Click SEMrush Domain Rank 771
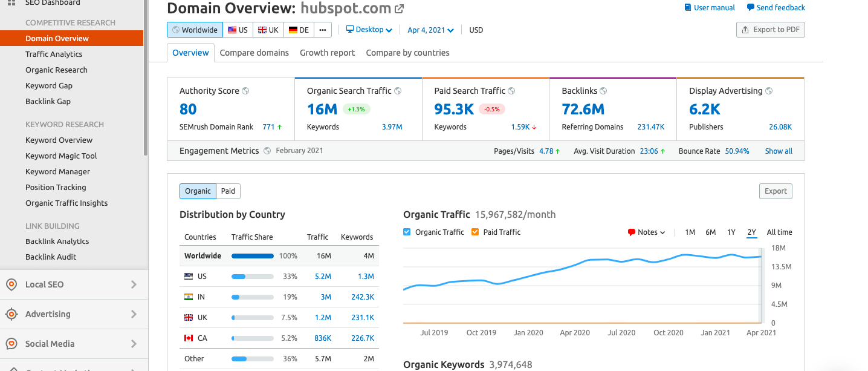 268,127
